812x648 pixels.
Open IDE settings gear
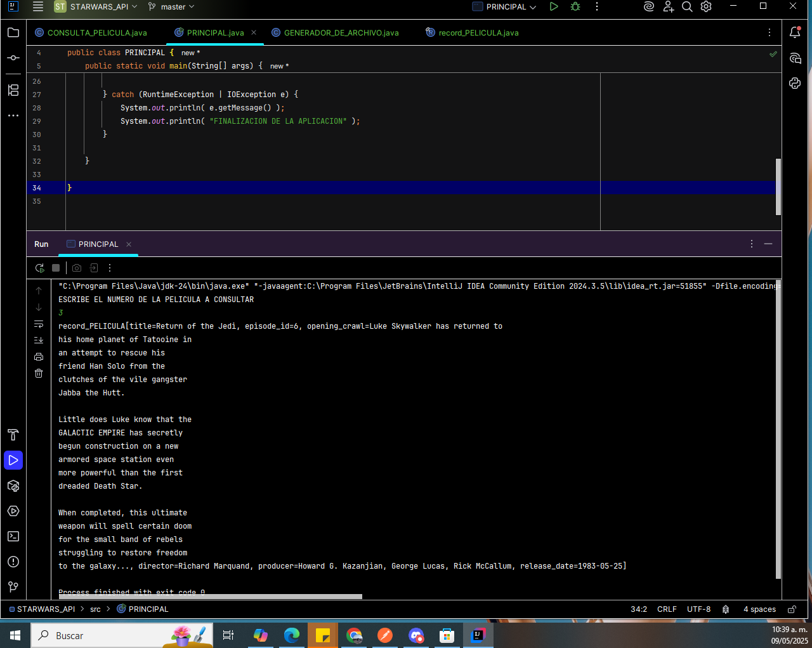(x=706, y=6)
